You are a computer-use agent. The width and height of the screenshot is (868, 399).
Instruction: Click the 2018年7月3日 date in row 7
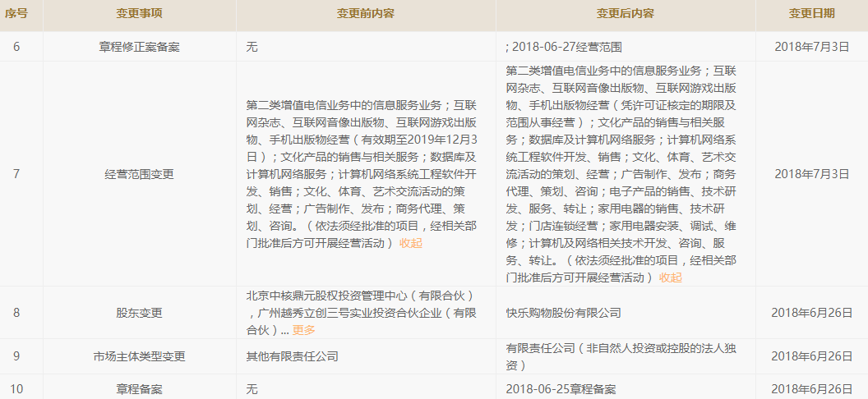click(811, 174)
